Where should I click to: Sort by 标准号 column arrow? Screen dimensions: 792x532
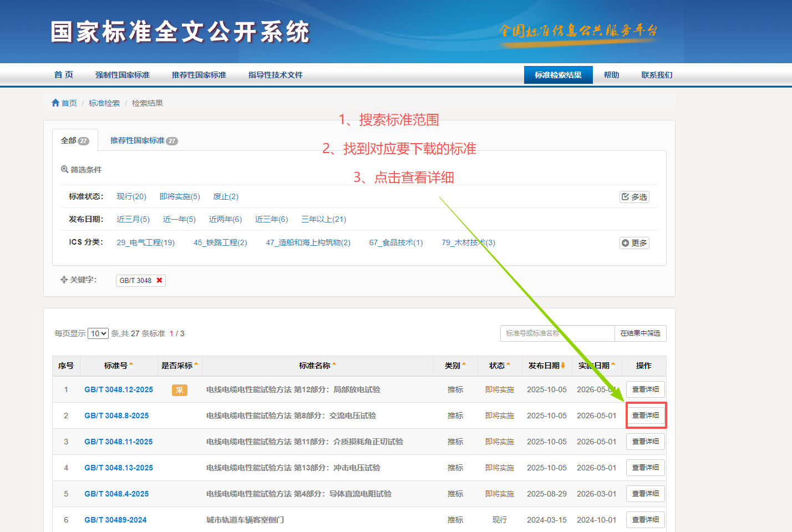tap(131, 365)
